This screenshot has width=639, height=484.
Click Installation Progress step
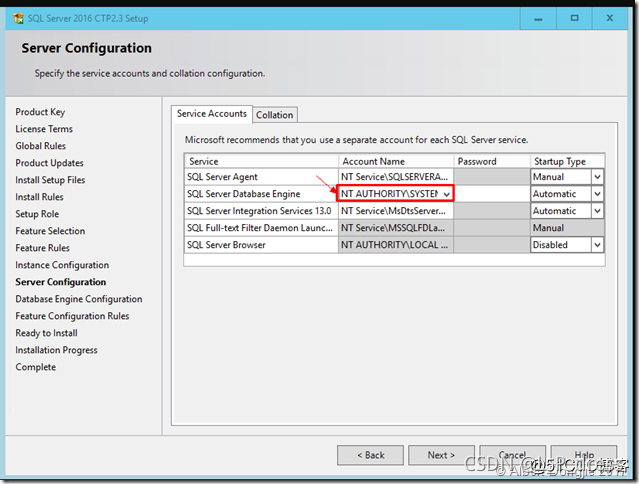[56, 350]
